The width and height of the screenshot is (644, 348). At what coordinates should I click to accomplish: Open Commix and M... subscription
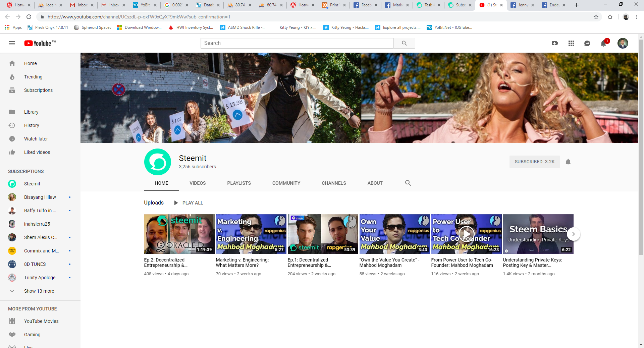(40, 251)
